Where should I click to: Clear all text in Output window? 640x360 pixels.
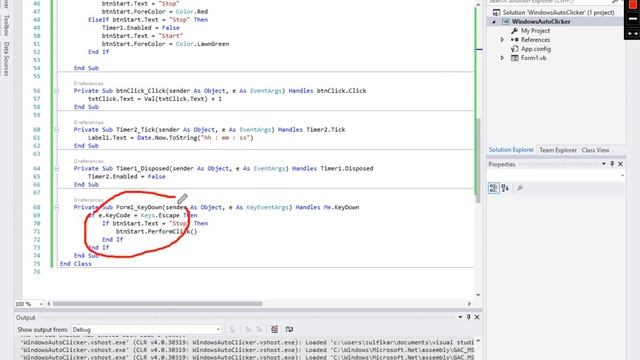tap(274, 329)
